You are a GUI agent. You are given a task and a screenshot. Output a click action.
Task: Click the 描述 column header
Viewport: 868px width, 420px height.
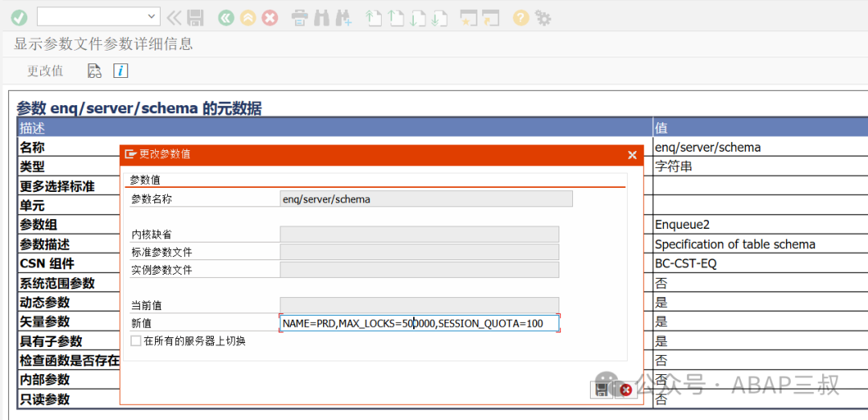[x=335, y=128]
